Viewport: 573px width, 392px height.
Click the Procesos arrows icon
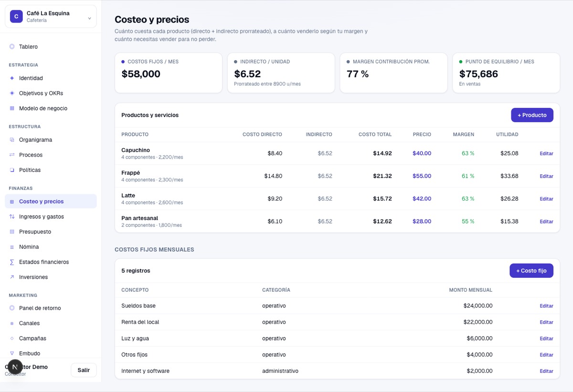[x=12, y=155]
